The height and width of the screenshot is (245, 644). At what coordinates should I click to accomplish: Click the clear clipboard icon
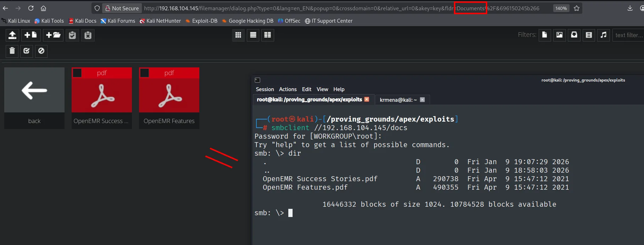(x=88, y=35)
